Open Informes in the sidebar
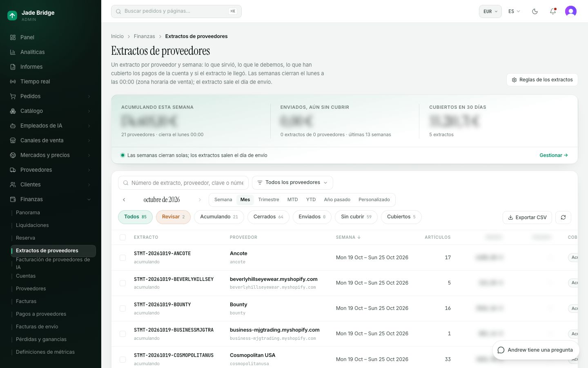The height and width of the screenshot is (368, 588). (x=51, y=67)
